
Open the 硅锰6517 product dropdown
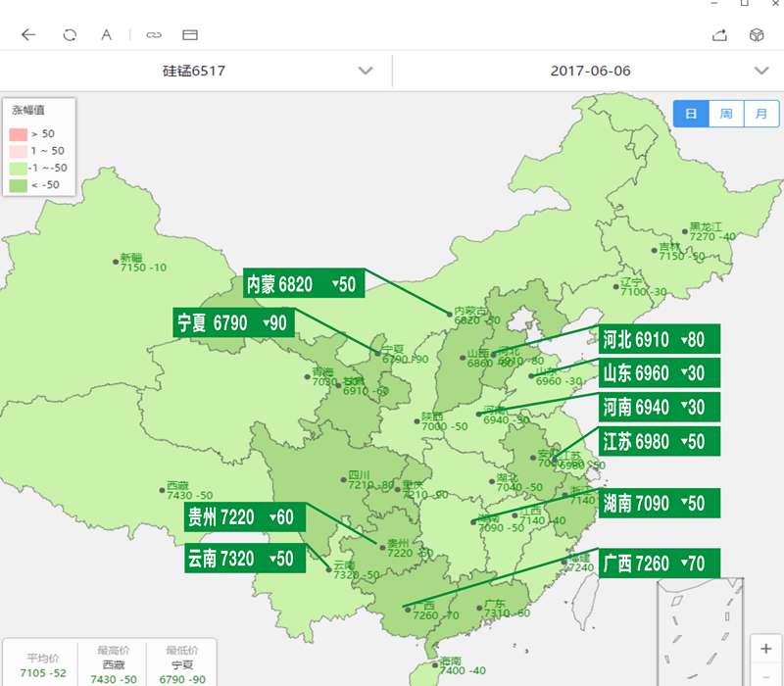[x=195, y=71]
